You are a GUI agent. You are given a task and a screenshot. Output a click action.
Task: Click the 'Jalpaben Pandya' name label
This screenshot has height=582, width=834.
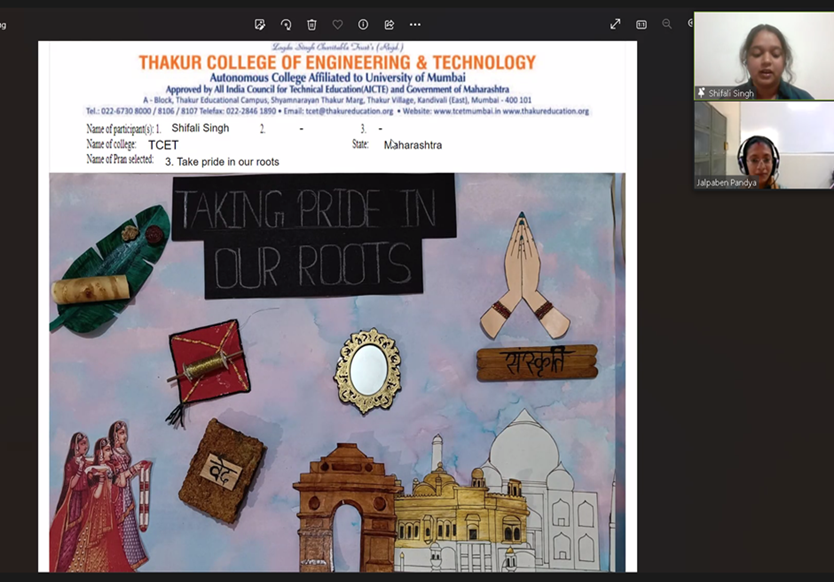click(726, 182)
